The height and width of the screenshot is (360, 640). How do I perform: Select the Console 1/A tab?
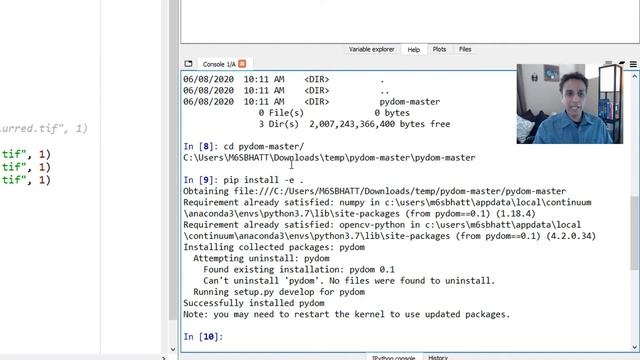pyautogui.click(x=219, y=64)
